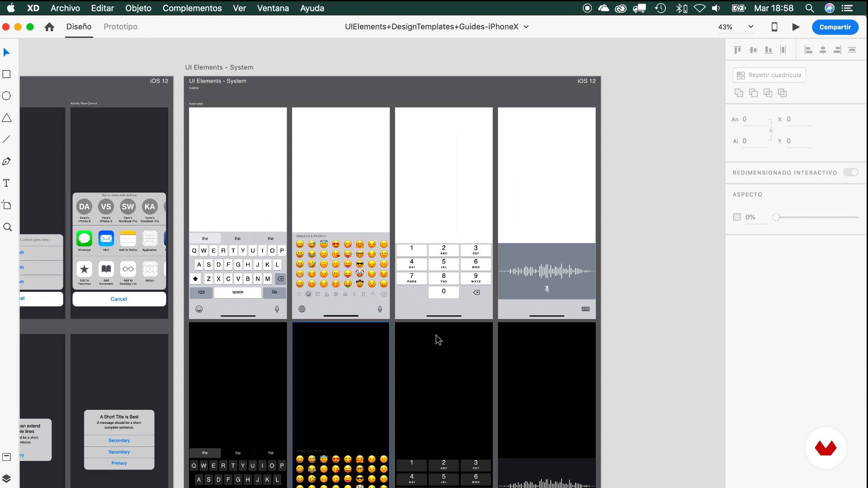The image size is (868, 488).
Task: Align vertical centers icon
Action: pyautogui.click(x=753, y=50)
